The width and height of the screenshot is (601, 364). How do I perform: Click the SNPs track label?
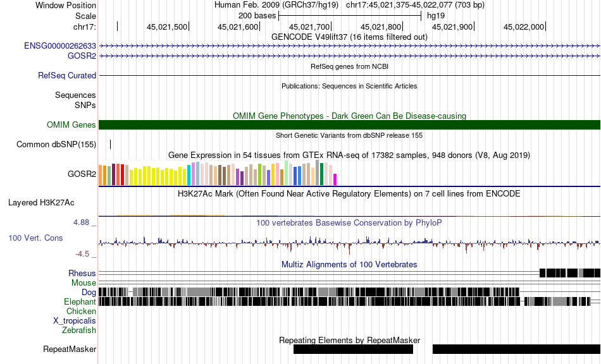(x=85, y=105)
